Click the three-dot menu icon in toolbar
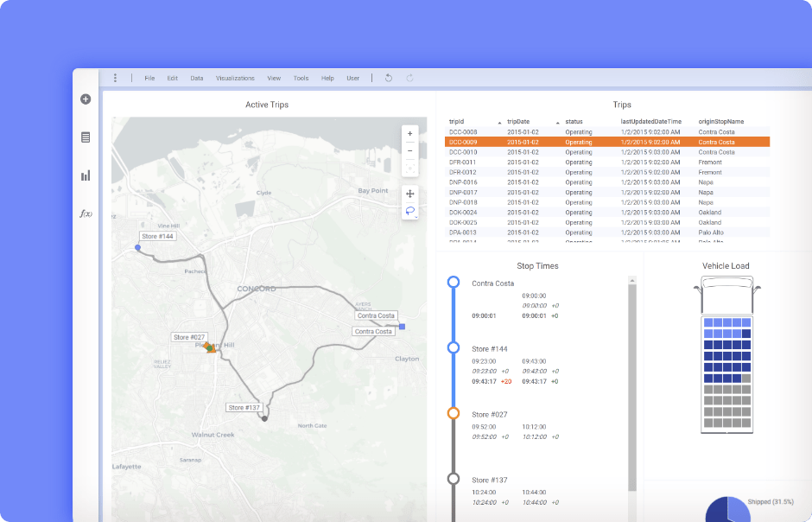 click(115, 78)
